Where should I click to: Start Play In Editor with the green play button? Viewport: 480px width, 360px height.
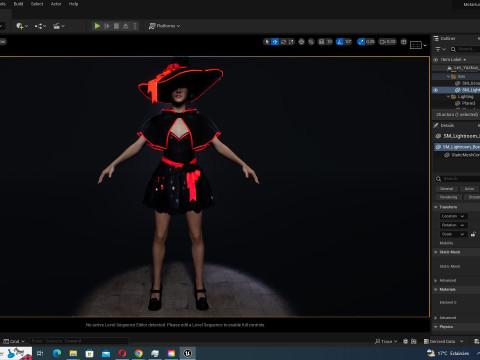click(97, 26)
